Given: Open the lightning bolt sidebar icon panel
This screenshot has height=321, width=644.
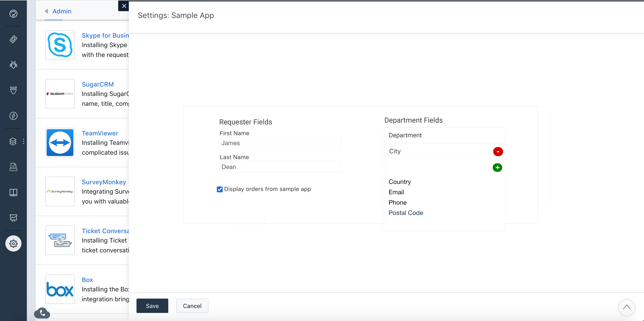Looking at the screenshot, I should (13, 116).
